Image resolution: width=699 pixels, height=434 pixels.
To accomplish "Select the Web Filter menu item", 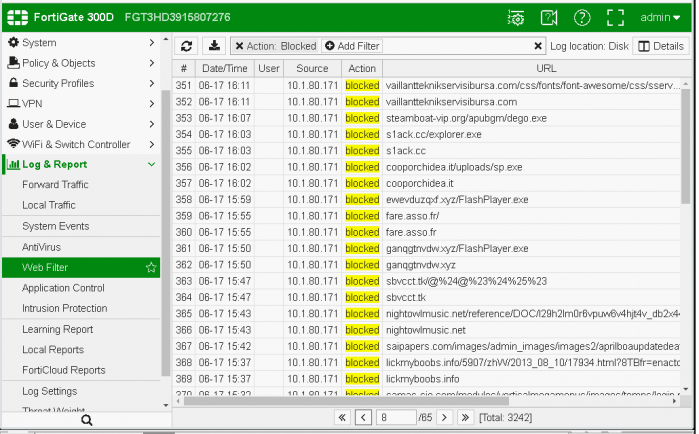I will pos(81,267).
